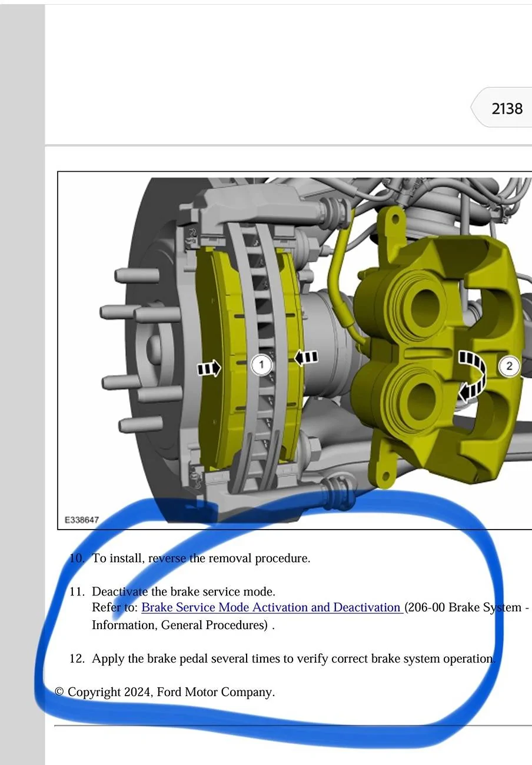This screenshot has height=765, width=532.
Task: Open Brake Service Mode Activation and Deactivation link
Action: coord(272,607)
